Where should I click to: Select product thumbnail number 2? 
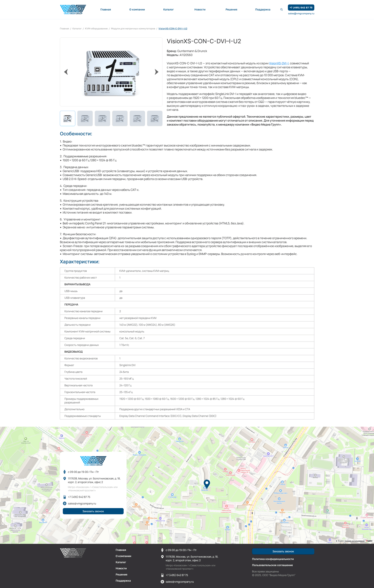85,119
